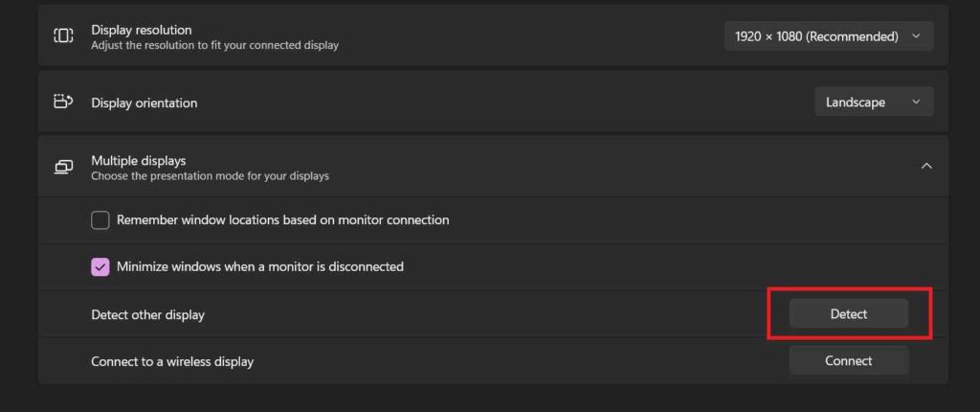
Task: Click Minimize windows label text
Action: pos(260,266)
